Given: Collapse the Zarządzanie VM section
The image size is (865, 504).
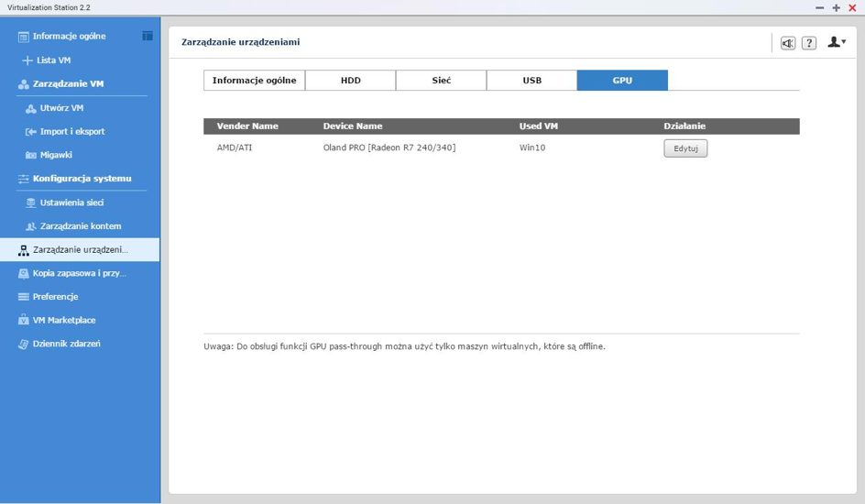Looking at the screenshot, I should [x=68, y=84].
